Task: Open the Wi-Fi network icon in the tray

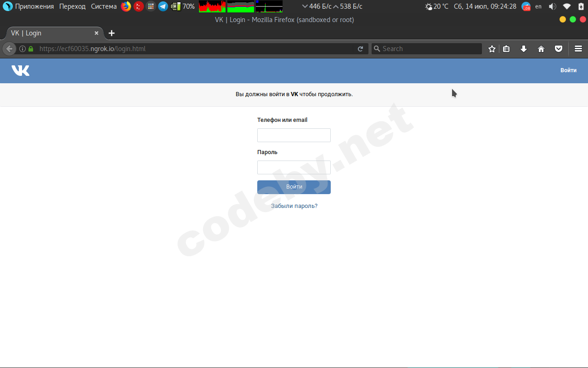Action: pyautogui.click(x=567, y=6)
